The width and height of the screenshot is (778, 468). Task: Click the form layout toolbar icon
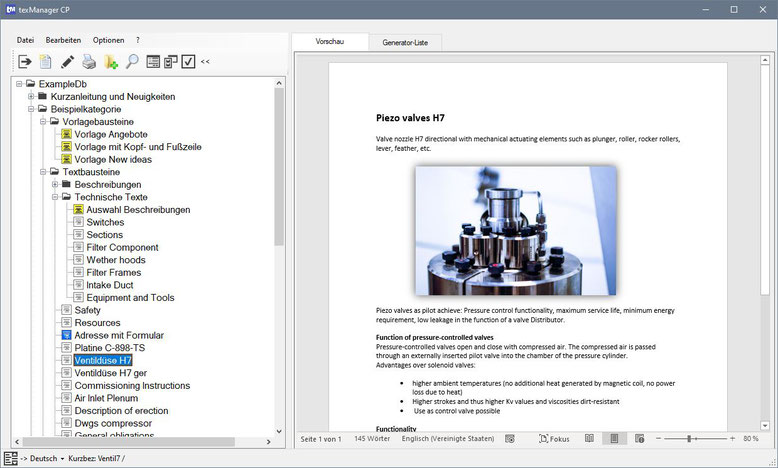(x=153, y=62)
